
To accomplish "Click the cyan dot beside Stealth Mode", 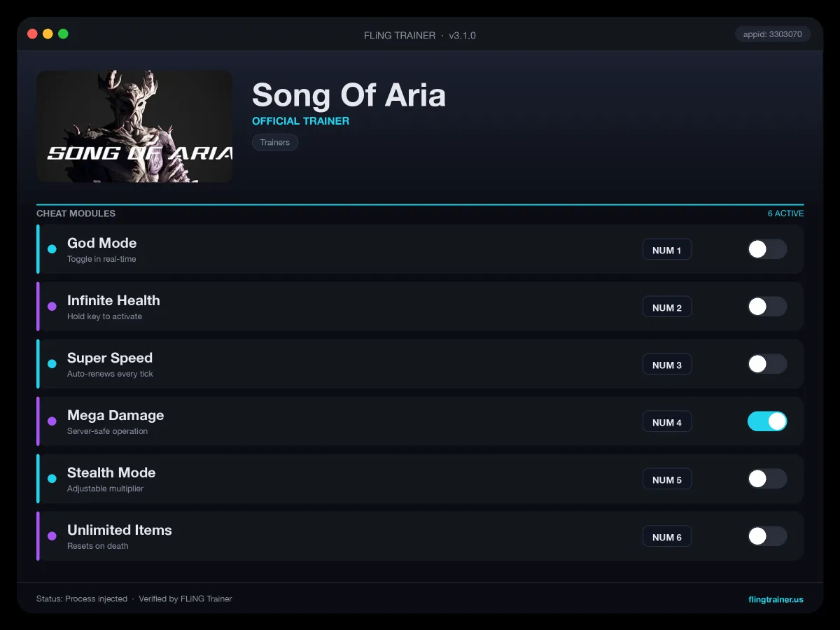I will (x=52, y=479).
